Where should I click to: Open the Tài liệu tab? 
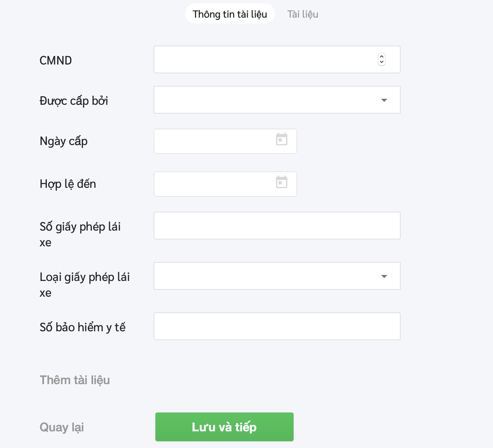tap(302, 14)
